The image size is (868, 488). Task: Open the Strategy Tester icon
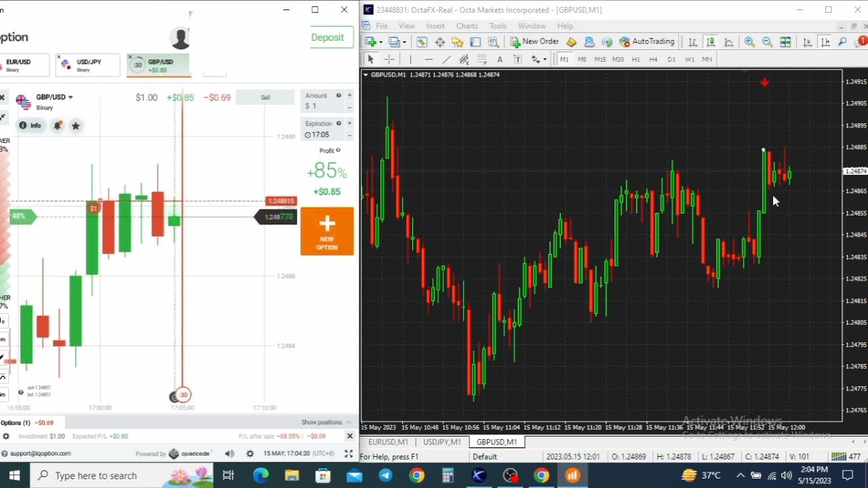point(494,41)
